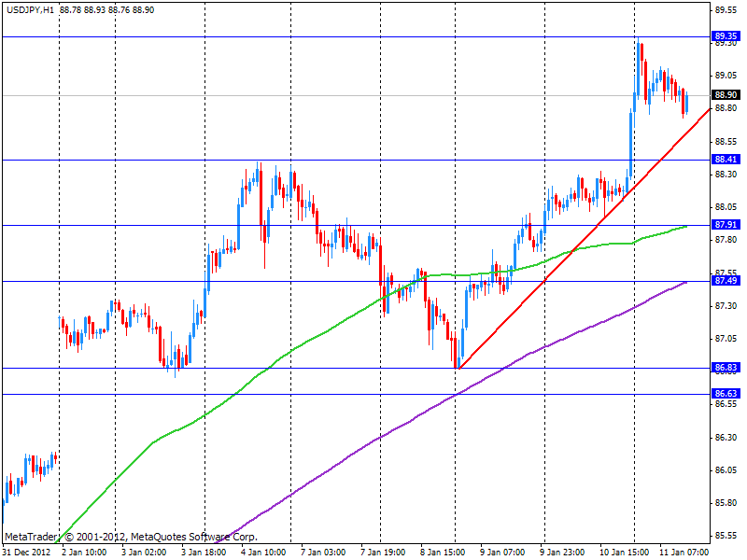Screen dimensions: 747x560
Task: Select the OHLC values 88.78 88.93 88.76 88.90
Action: click(x=106, y=10)
